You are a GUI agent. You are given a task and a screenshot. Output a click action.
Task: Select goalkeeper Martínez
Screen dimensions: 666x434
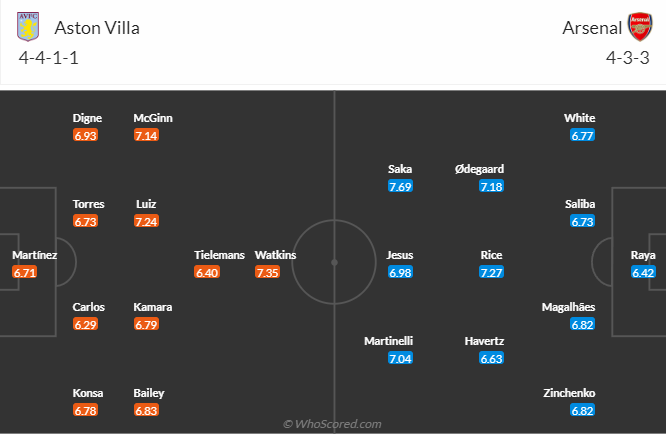[x=34, y=255]
